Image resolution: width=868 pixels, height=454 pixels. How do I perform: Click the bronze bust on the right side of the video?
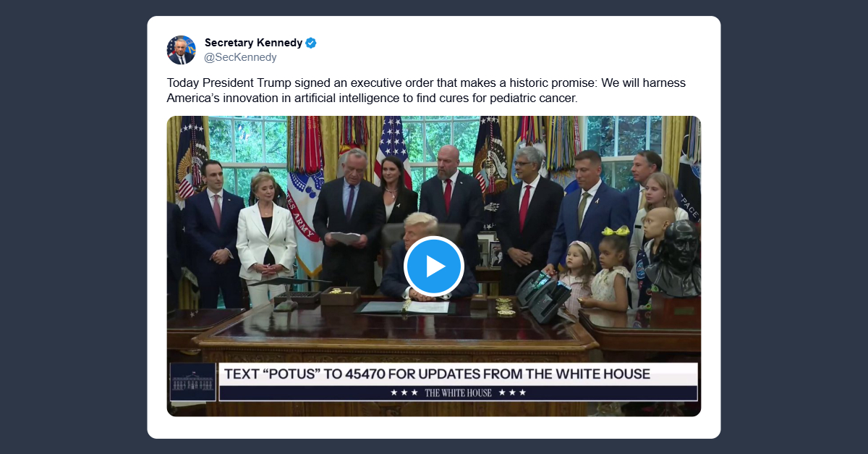coord(673,258)
